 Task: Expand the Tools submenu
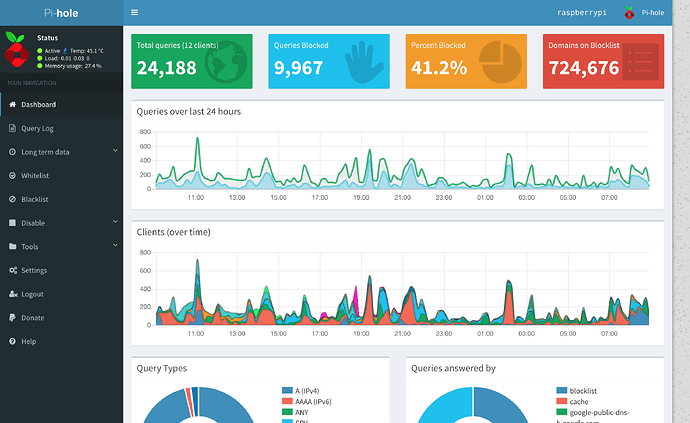[60, 247]
